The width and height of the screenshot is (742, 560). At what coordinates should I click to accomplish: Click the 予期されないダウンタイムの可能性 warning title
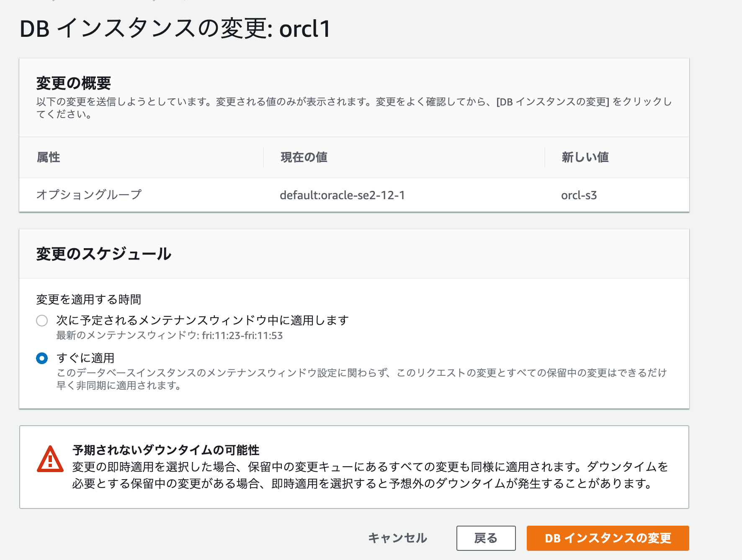click(x=166, y=450)
